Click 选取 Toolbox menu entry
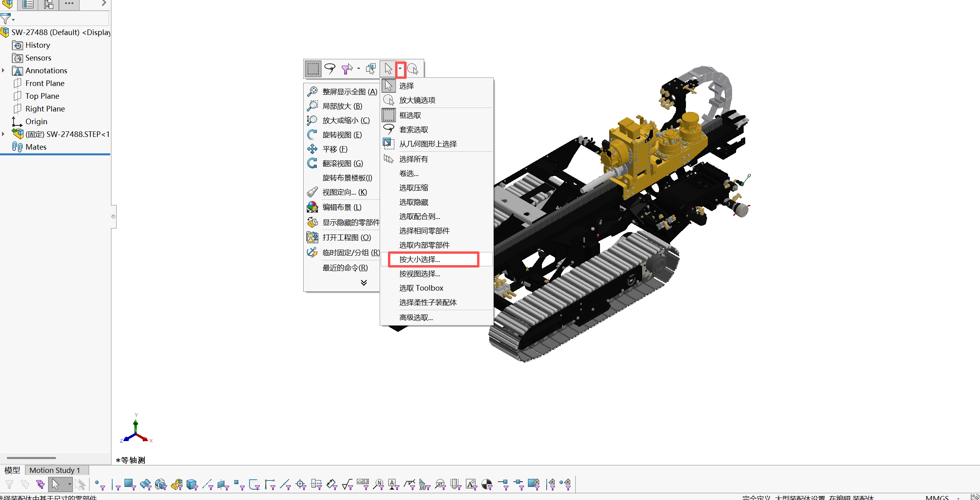The image size is (980, 500). [421, 288]
